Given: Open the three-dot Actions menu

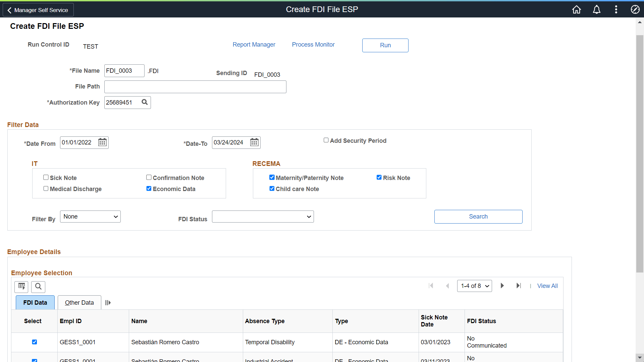Looking at the screenshot, I should (616, 9).
